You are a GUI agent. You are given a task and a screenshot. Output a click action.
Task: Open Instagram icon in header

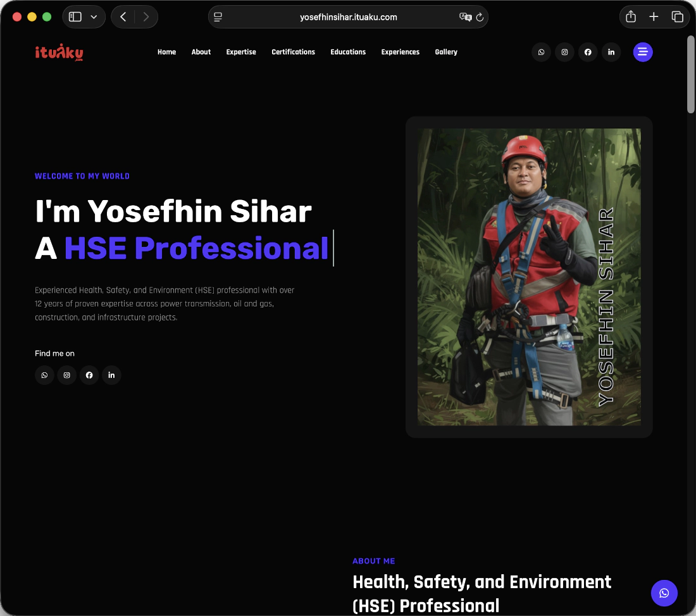click(564, 53)
